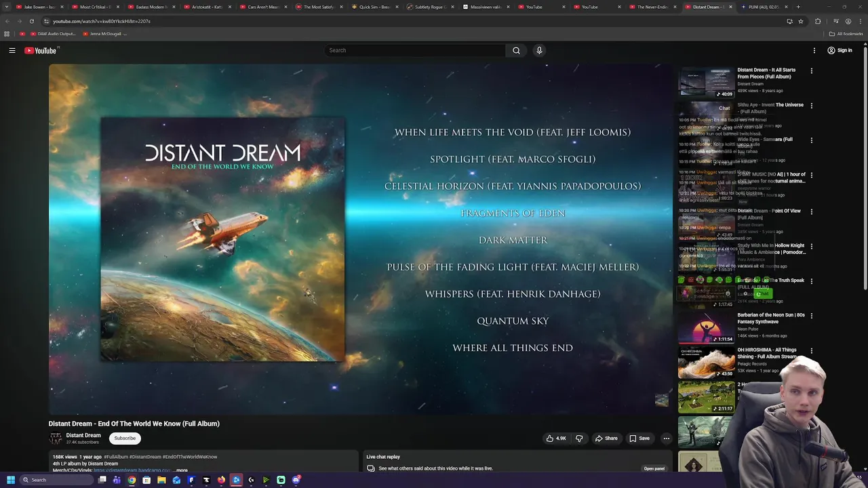Screen dimensions: 868x488
Task: Switch to Jake Bowen browser tab
Action: point(39,7)
